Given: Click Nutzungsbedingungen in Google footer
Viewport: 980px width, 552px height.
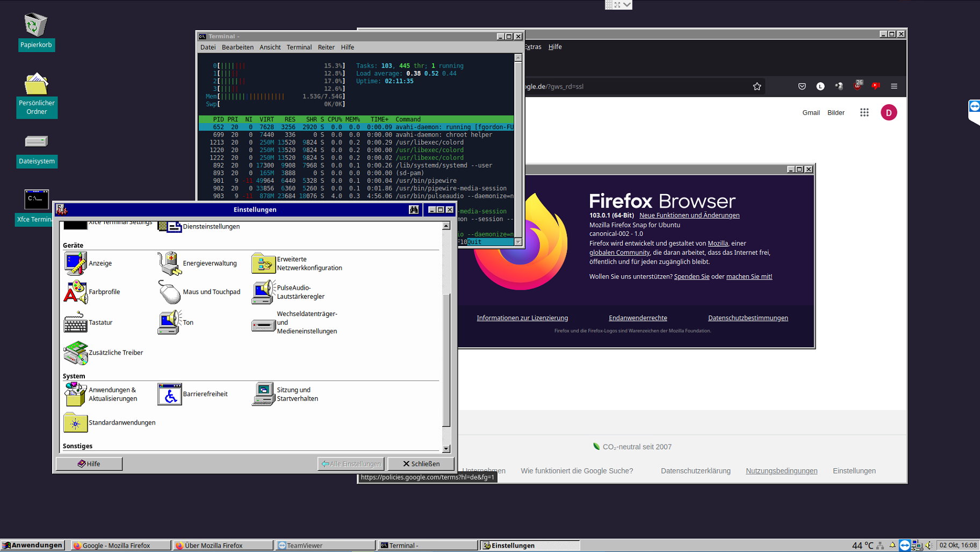Looking at the screenshot, I should pyautogui.click(x=782, y=471).
